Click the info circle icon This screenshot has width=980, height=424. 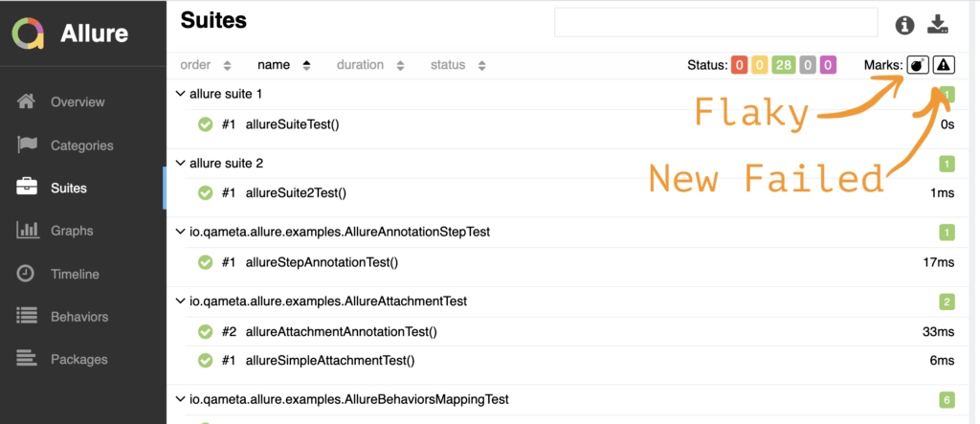point(904,25)
